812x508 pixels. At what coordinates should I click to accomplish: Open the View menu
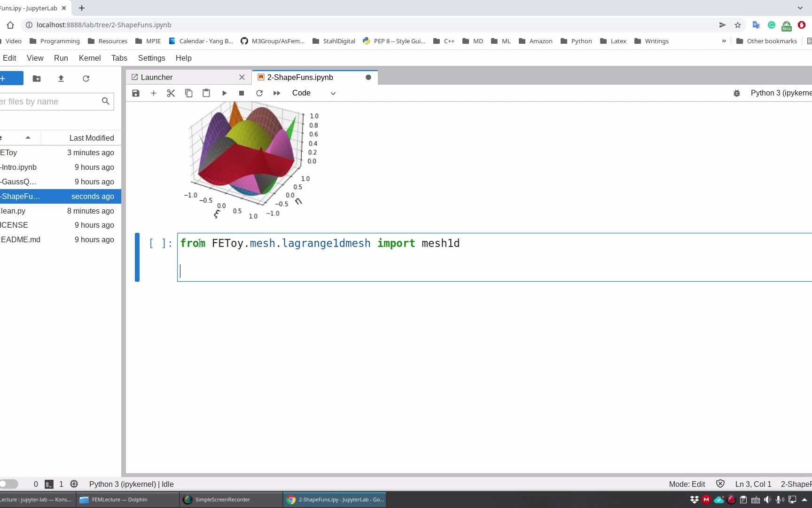(x=35, y=58)
